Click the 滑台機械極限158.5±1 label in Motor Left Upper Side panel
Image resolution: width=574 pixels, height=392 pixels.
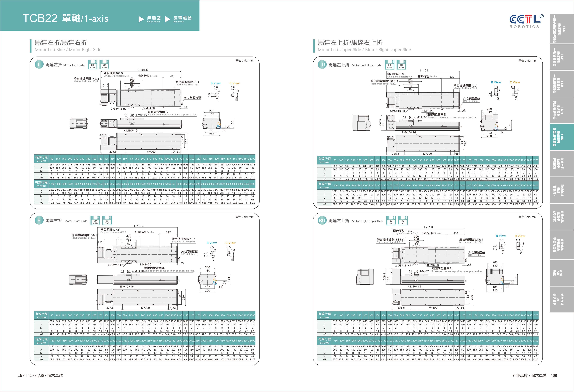[x=384, y=81]
